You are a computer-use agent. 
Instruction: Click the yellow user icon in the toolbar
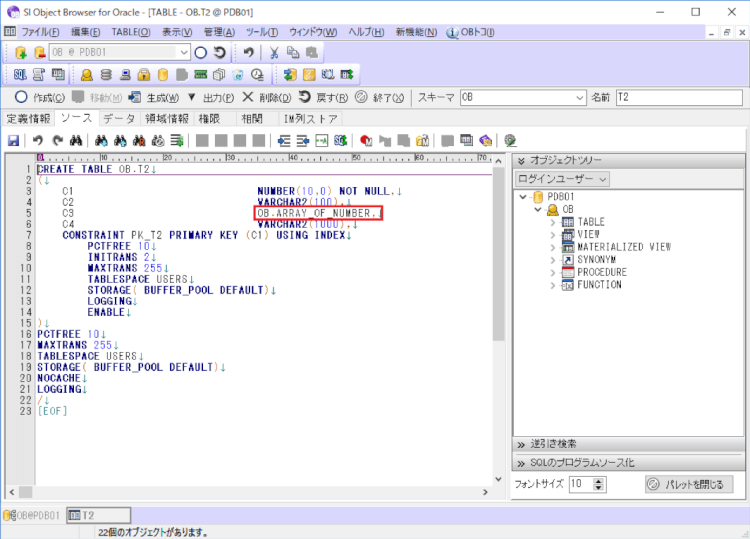tap(87, 75)
